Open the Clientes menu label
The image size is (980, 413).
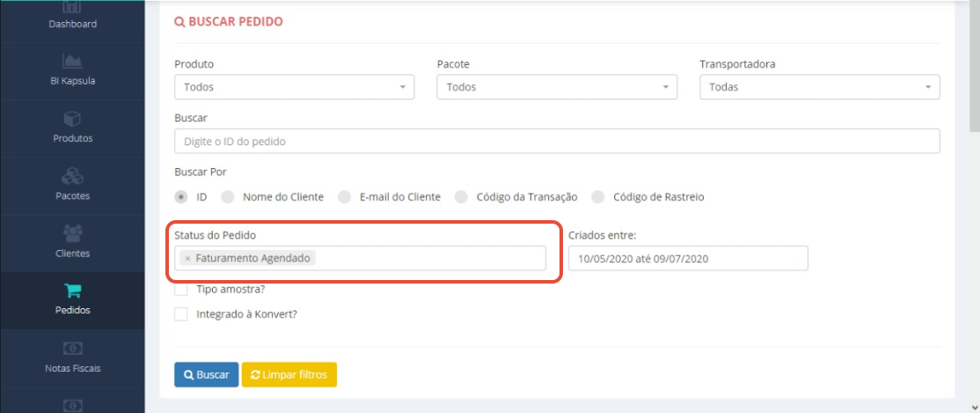(72, 254)
